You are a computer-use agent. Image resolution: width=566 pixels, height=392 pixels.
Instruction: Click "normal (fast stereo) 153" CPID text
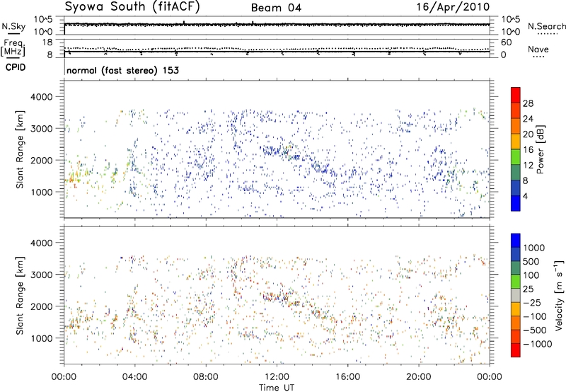pos(122,70)
